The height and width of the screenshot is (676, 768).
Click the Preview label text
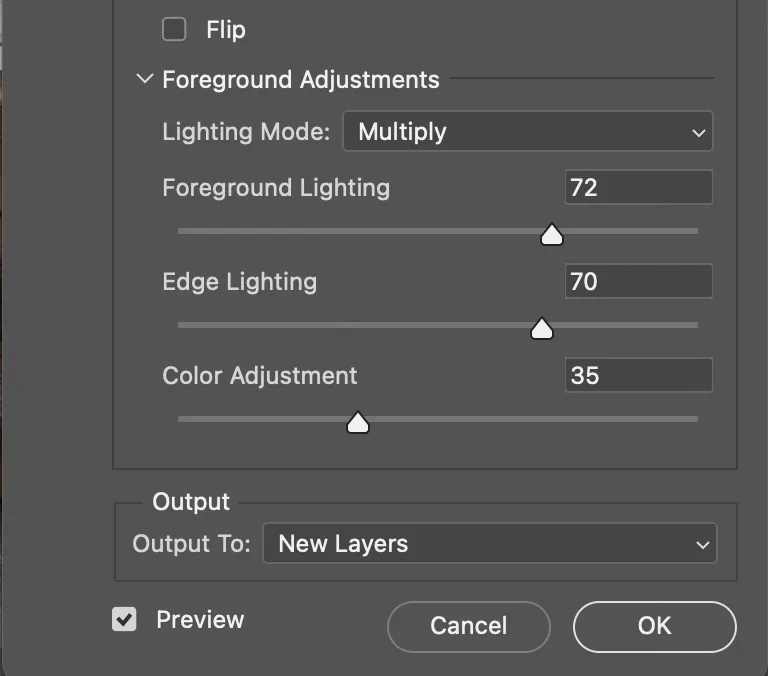(200, 620)
